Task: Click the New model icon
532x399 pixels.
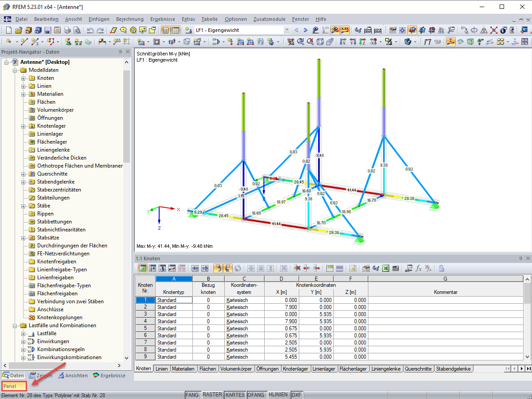Action: pos(8,30)
